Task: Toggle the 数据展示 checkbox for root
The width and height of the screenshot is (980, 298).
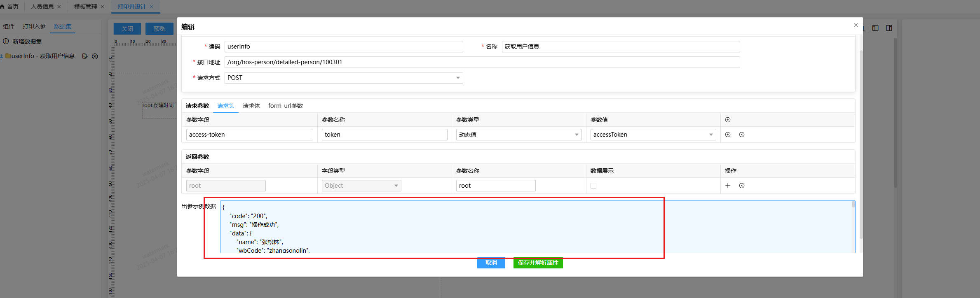Action: (x=593, y=186)
